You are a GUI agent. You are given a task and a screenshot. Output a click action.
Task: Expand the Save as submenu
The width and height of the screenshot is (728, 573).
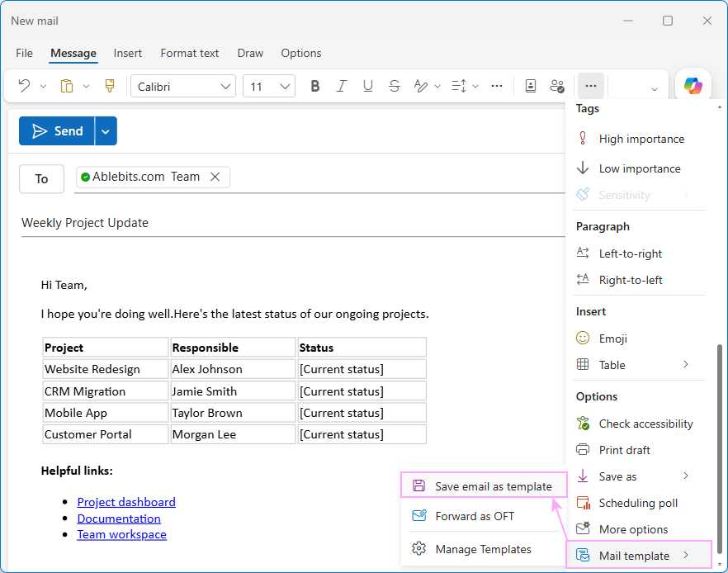[686, 476]
